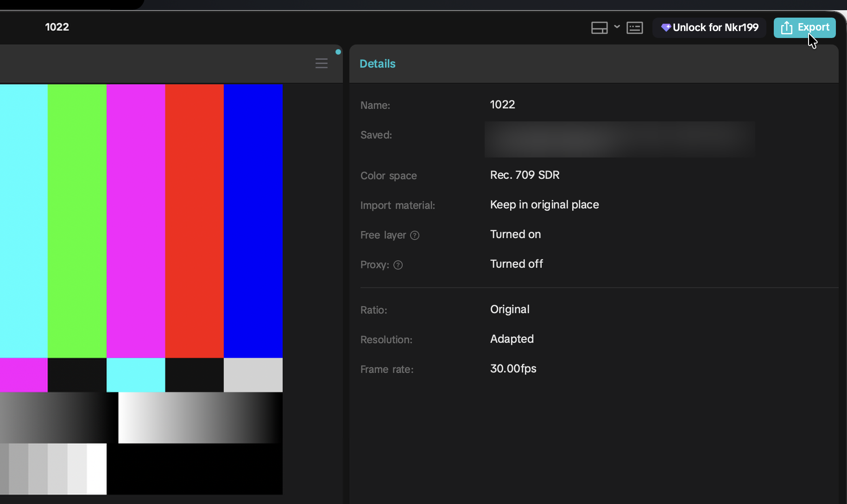Click the Resolution value Adapted

click(512, 339)
